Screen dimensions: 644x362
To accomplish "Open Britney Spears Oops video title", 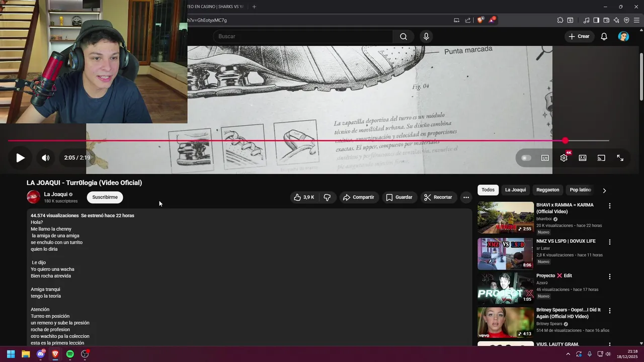I will click(x=569, y=313).
